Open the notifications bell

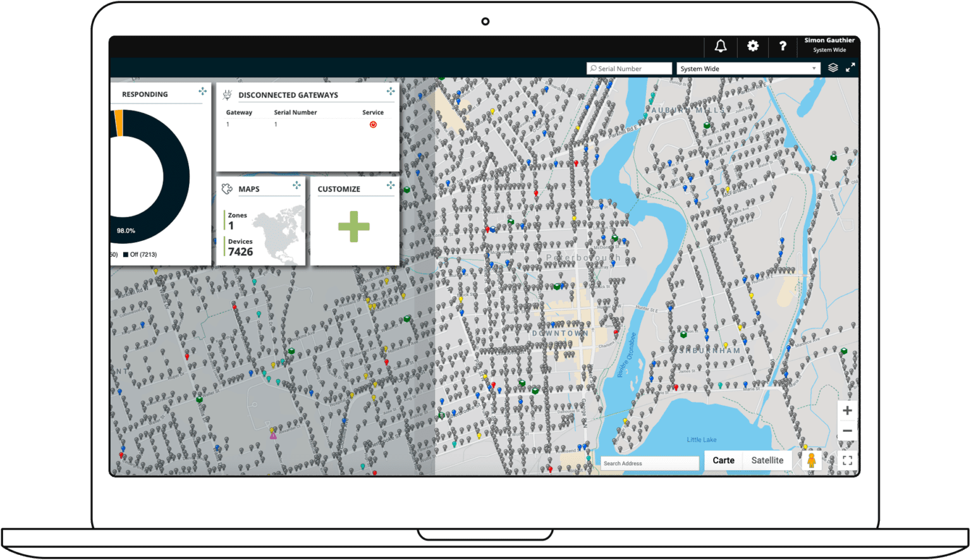click(x=720, y=46)
